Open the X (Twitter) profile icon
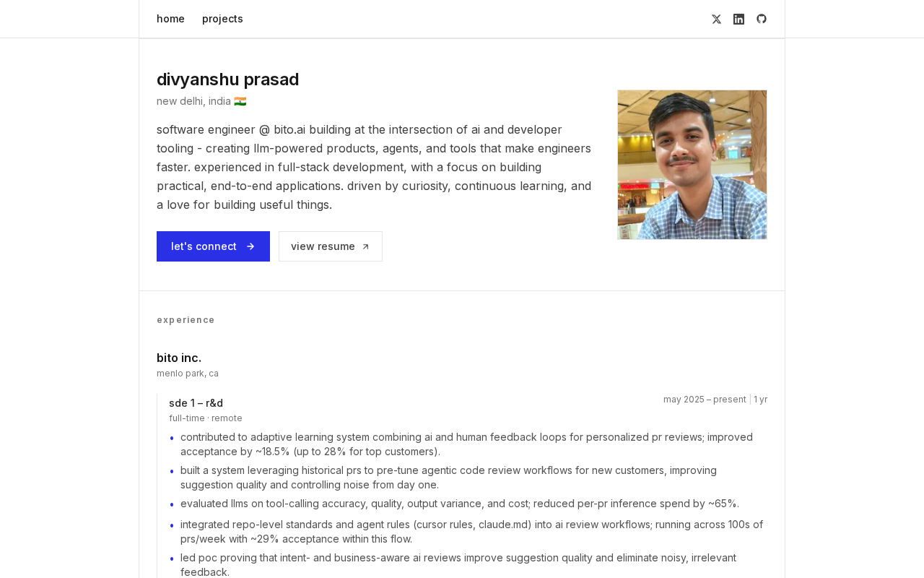This screenshot has height=578, width=924. tap(716, 20)
